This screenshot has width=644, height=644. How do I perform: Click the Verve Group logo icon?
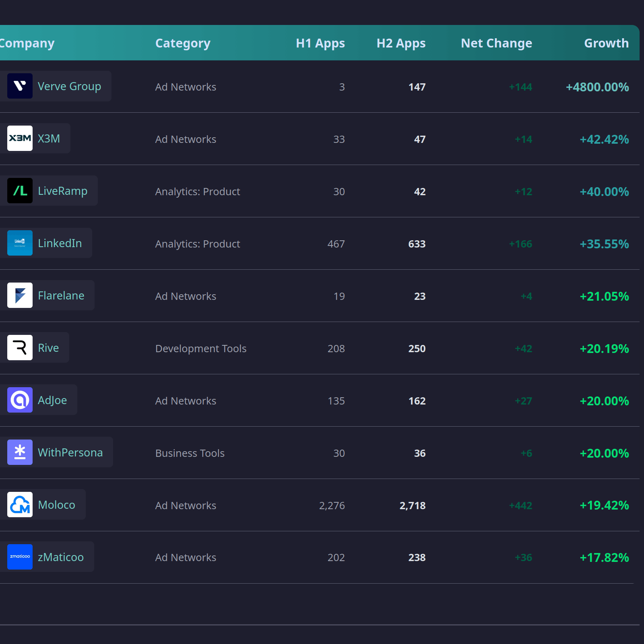[19, 86]
